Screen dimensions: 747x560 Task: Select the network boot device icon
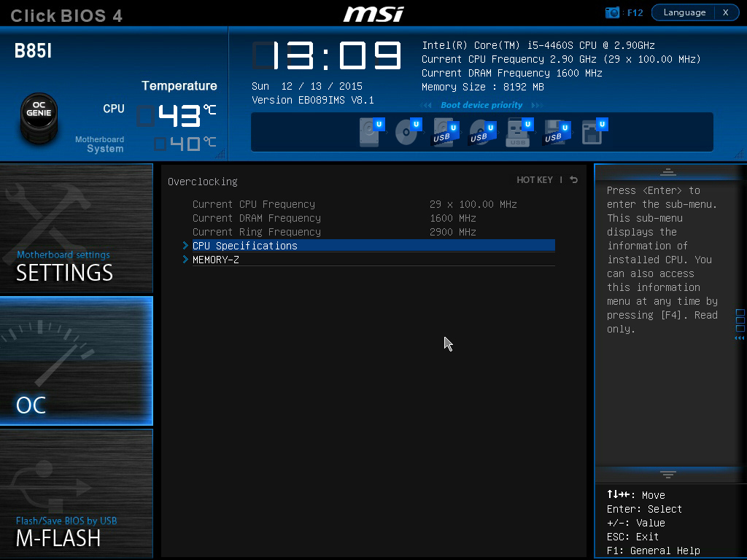coord(595,132)
